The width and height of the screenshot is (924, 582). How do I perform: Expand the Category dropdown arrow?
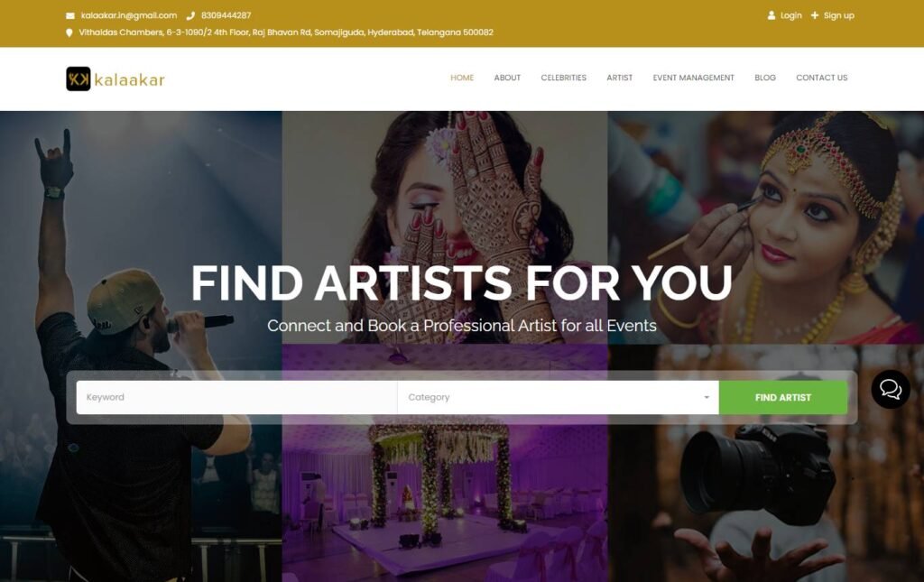point(707,397)
